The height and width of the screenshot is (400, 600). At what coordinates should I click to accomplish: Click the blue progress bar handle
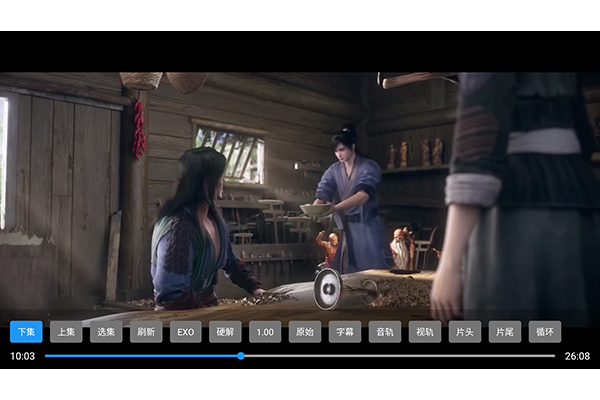[x=241, y=356]
